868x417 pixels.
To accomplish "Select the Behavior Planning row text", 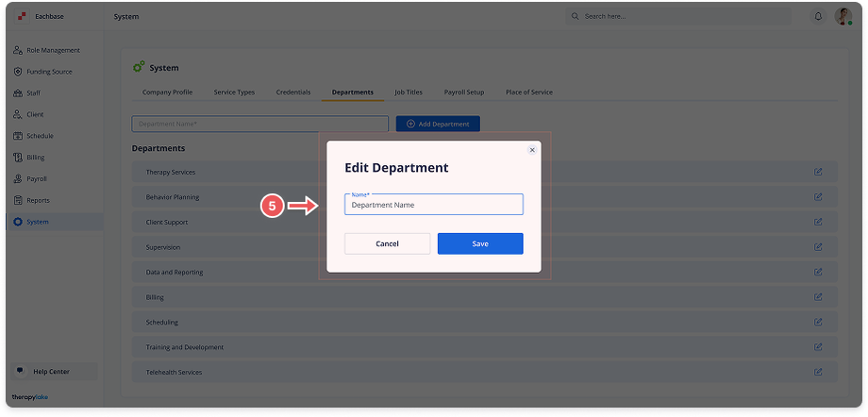I will coord(172,197).
